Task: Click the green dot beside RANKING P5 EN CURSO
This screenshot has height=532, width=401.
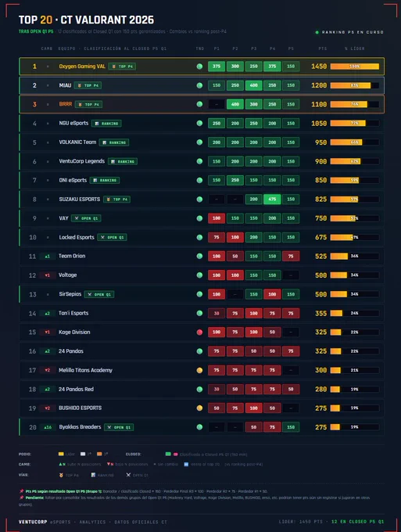Action: [x=317, y=32]
